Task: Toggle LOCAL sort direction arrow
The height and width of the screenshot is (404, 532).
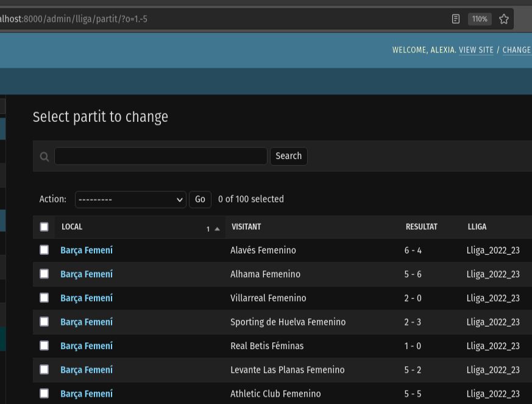Action: pyautogui.click(x=217, y=229)
